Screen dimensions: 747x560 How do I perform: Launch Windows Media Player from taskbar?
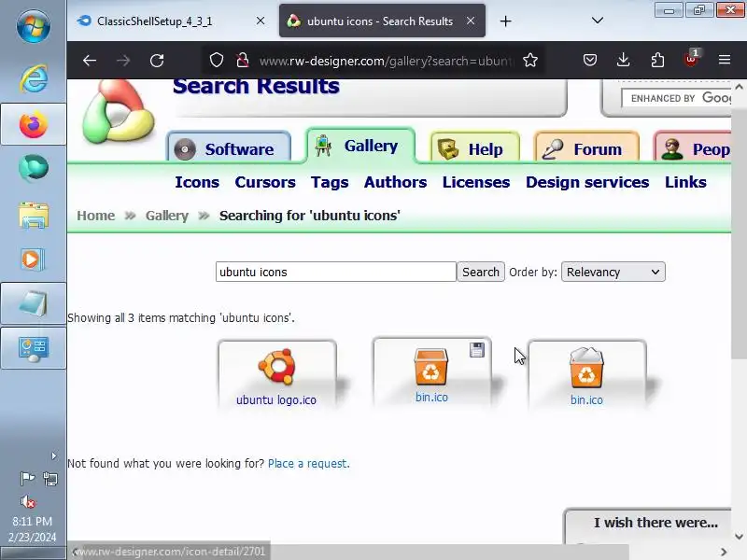pos(33,259)
